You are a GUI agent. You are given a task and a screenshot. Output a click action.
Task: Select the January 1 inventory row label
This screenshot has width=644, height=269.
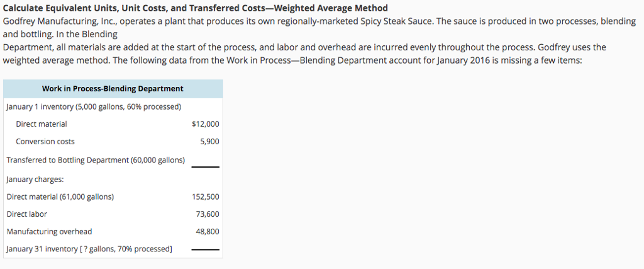coord(94,106)
